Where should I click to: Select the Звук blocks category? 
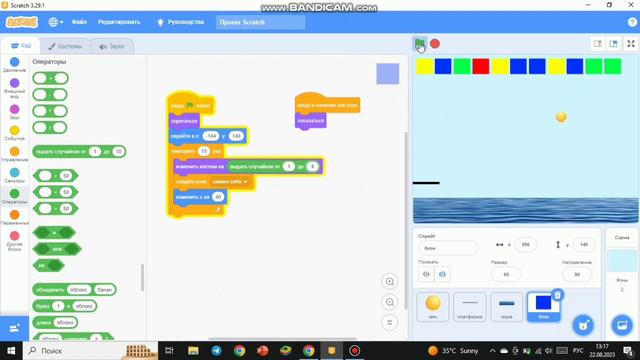[14, 112]
